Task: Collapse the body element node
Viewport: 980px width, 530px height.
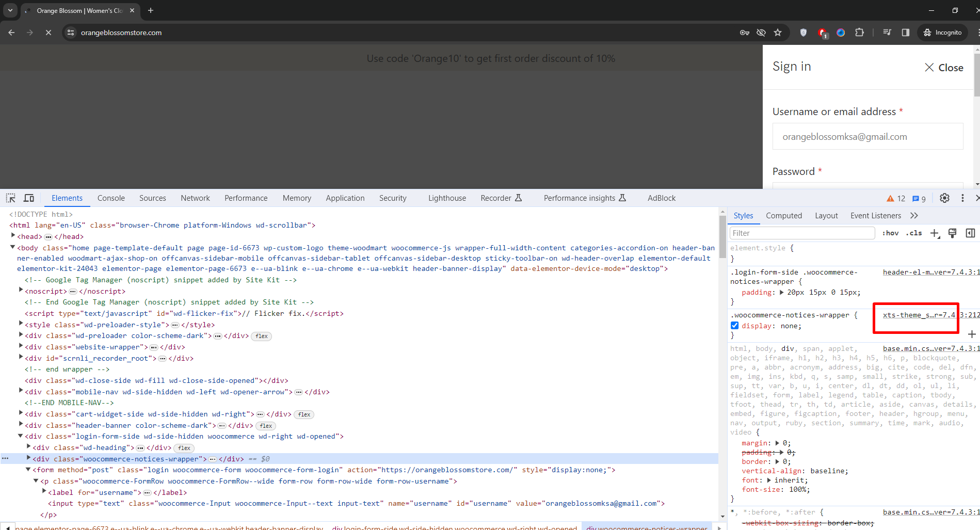Action: click(13, 248)
